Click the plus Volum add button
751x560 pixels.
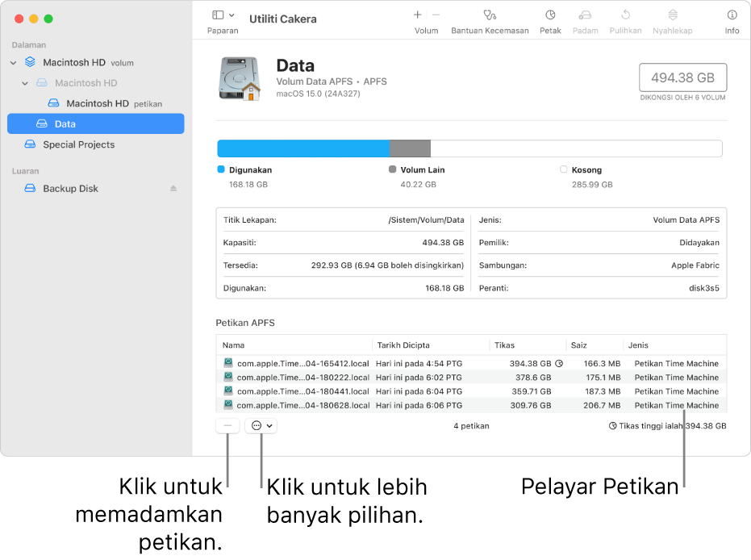click(x=418, y=15)
